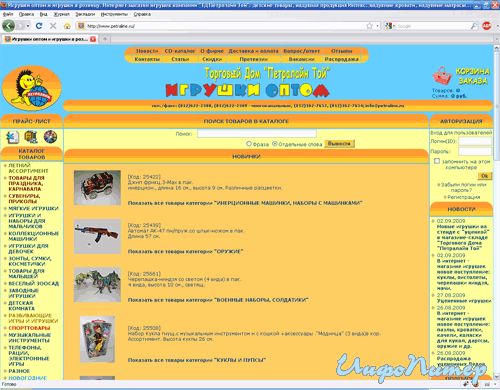Check 'Запомнить на этом компьютере' checkbox
The width and height of the screenshot is (500, 390).
point(437,161)
